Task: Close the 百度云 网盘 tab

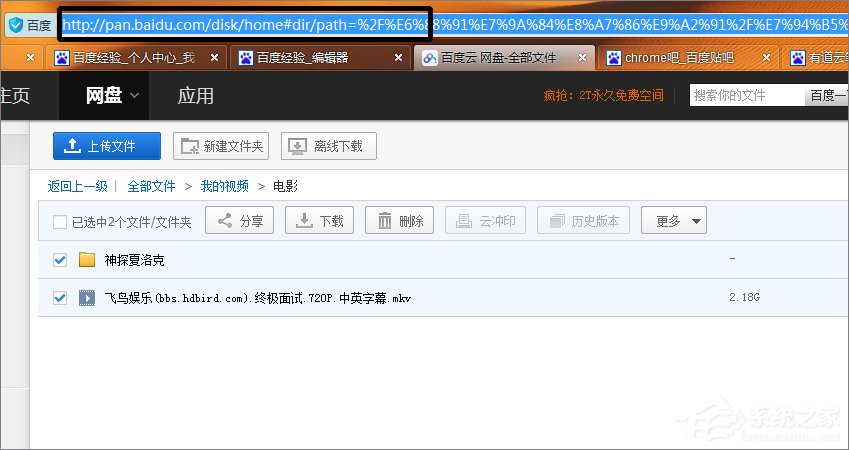Action: pyautogui.click(x=583, y=57)
